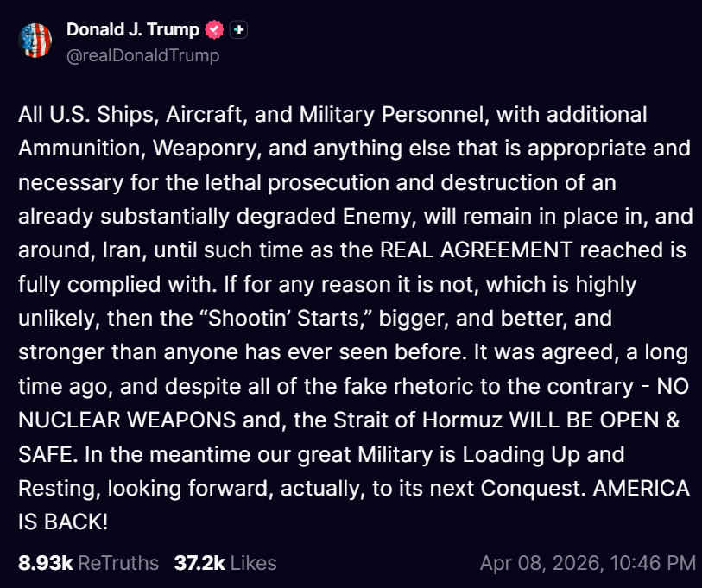702x588 pixels.
Task: Click the Likes label
Action: pos(253,563)
